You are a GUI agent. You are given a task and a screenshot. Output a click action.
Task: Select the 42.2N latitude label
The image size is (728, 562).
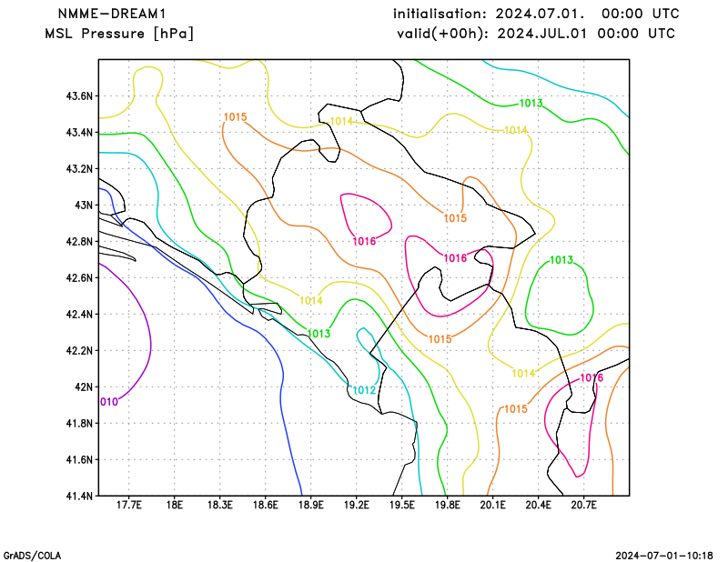pyautogui.click(x=79, y=350)
